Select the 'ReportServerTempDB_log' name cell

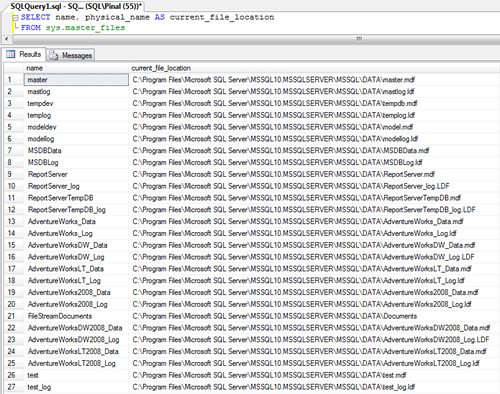(76, 210)
